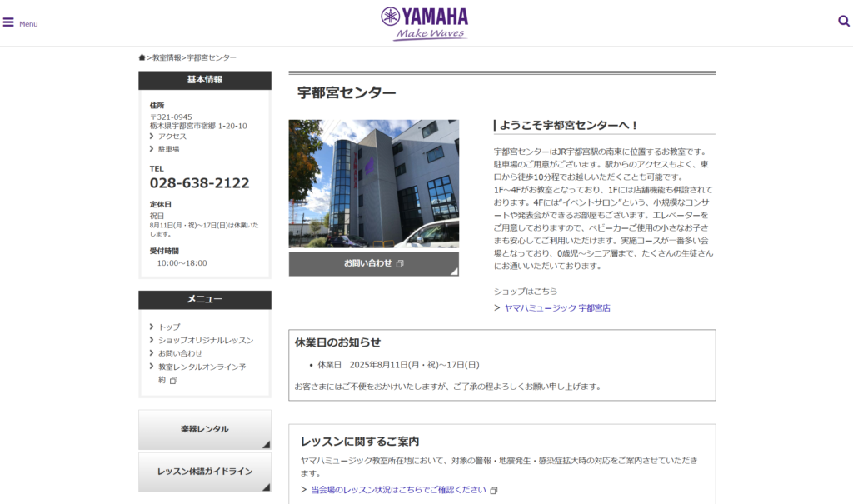
Task: Click external-link icon after 教室レンタルオンライン予約
Action: (173, 381)
